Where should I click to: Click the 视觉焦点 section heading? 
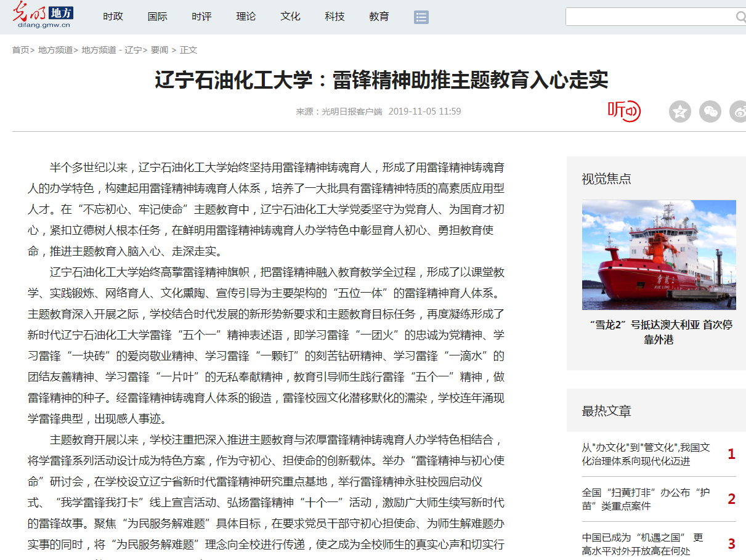607,179
